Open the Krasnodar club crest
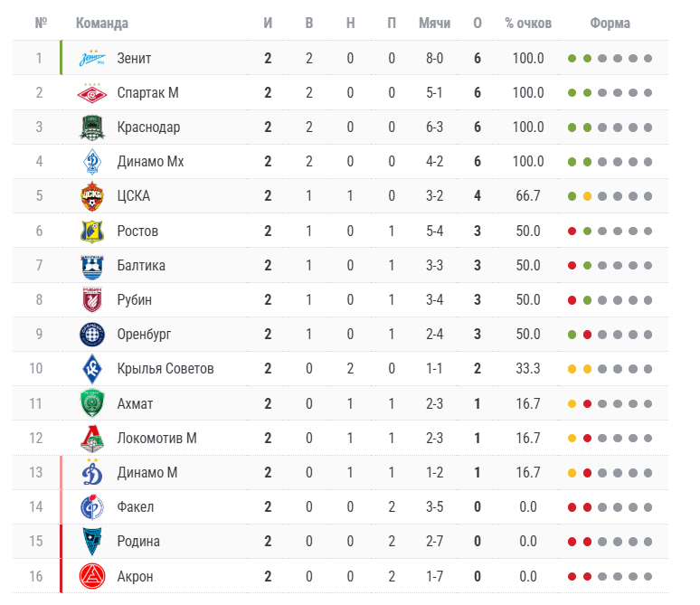 (92, 128)
